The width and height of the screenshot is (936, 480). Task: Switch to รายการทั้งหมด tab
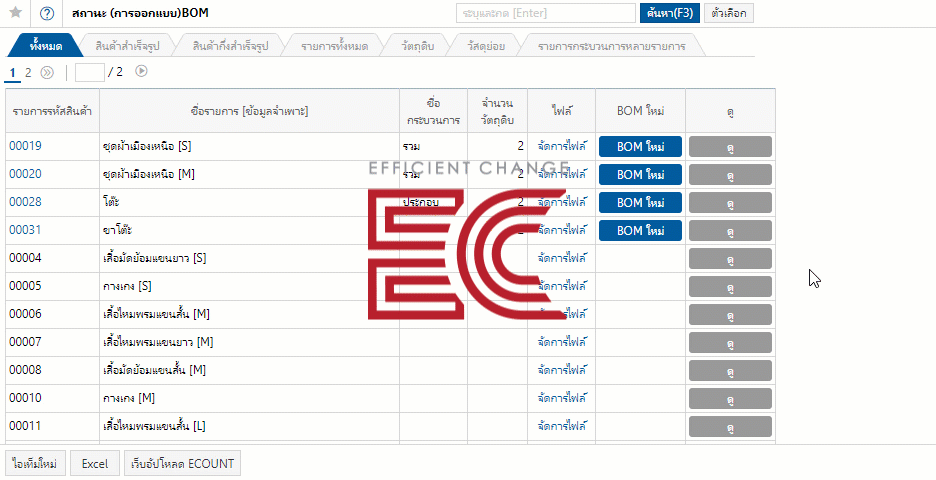pyautogui.click(x=334, y=46)
